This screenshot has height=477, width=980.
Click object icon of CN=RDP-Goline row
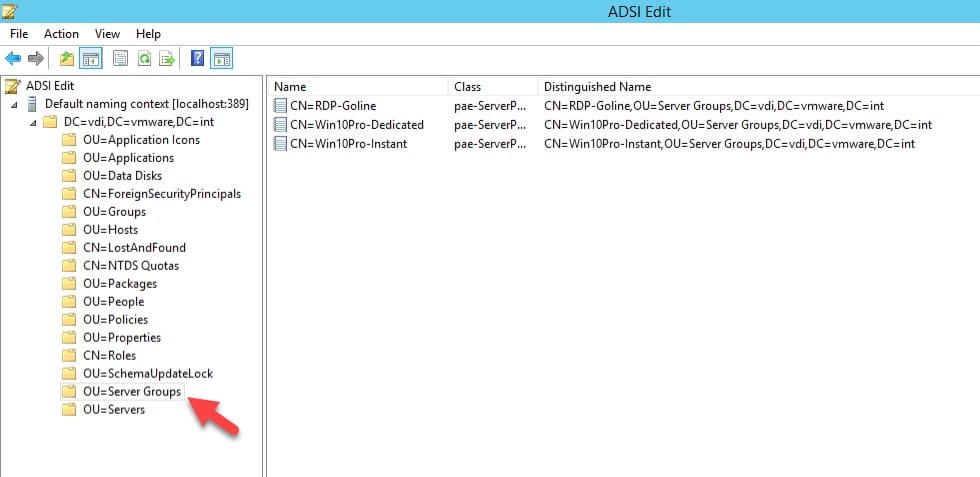(x=281, y=106)
